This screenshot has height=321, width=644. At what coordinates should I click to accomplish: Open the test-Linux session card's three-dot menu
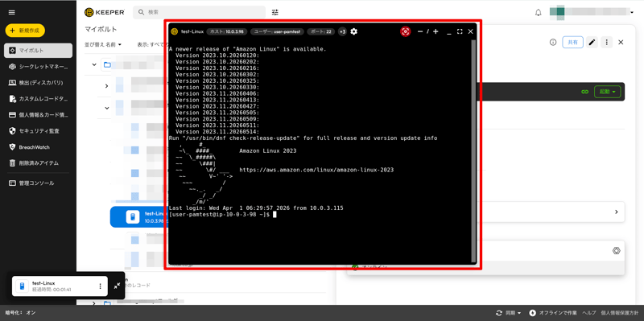point(100,286)
